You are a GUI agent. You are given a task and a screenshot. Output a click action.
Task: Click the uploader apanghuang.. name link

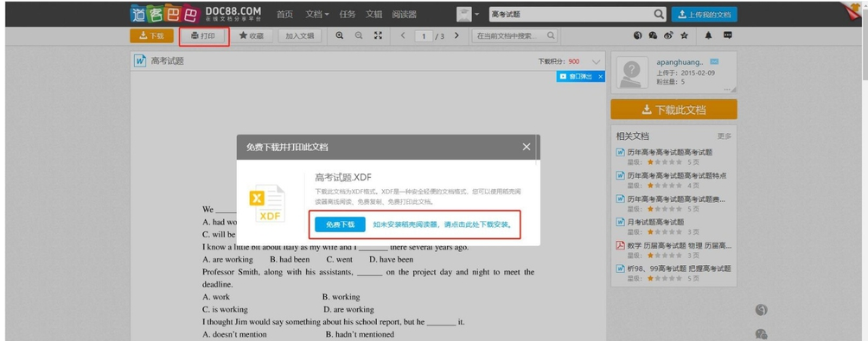tap(680, 62)
